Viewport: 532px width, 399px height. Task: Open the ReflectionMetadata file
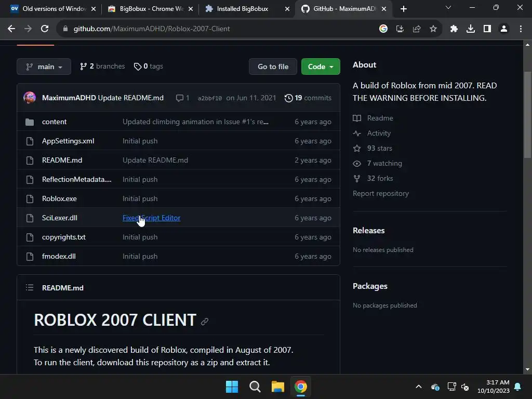click(77, 179)
